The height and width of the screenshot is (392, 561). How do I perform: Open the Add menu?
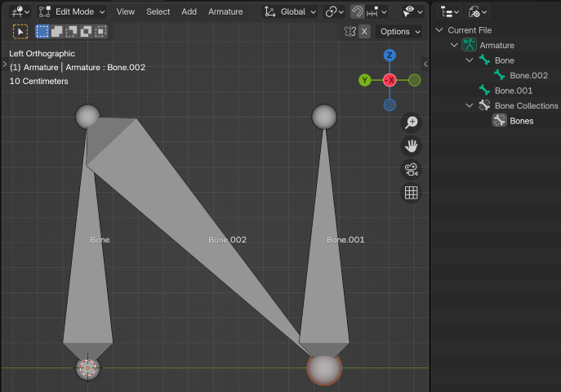tap(189, 11)
